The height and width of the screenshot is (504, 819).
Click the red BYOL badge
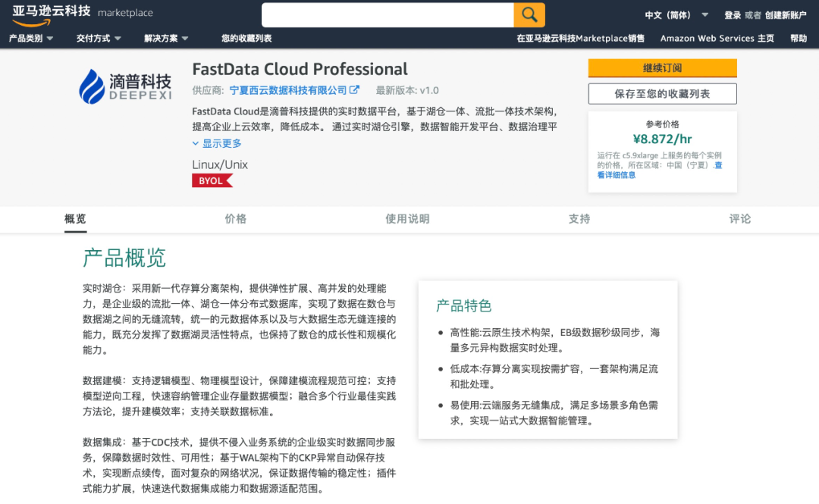click(x=212, y=180)
